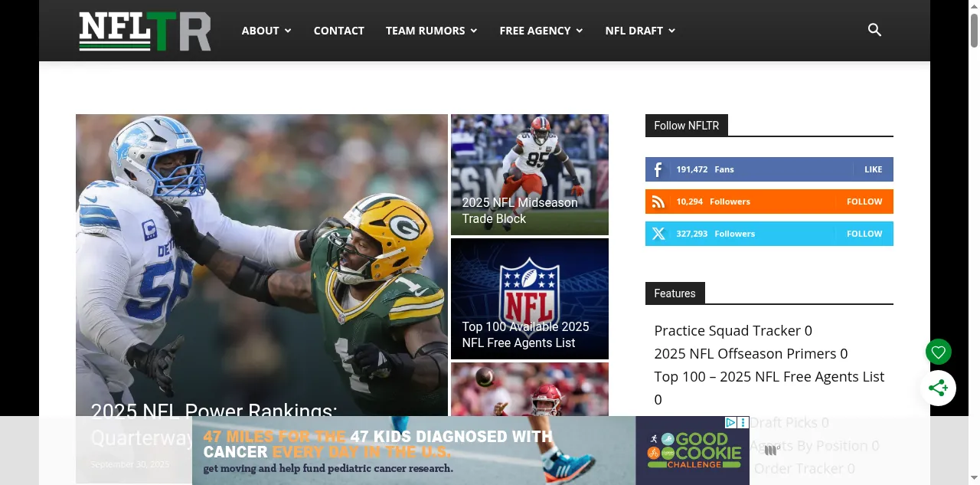Click the 'Follow NFLTR' section heading

pyautogui.click(x=686, y=126)
